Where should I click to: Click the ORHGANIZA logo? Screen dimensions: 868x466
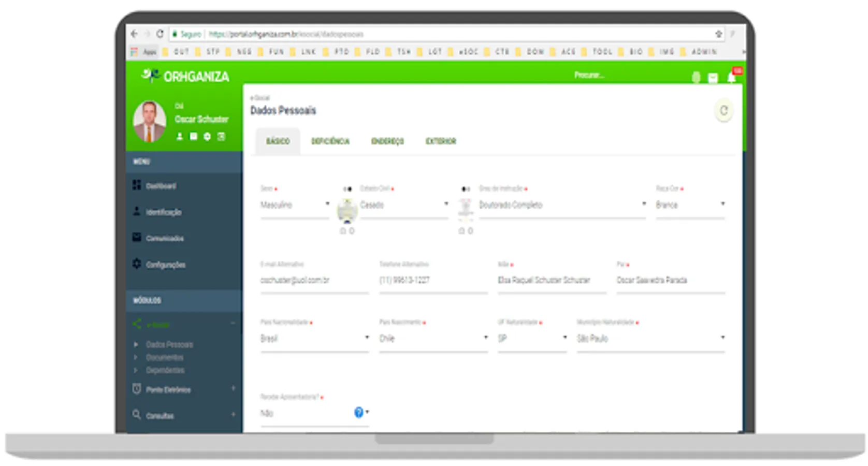click(185, 76)
